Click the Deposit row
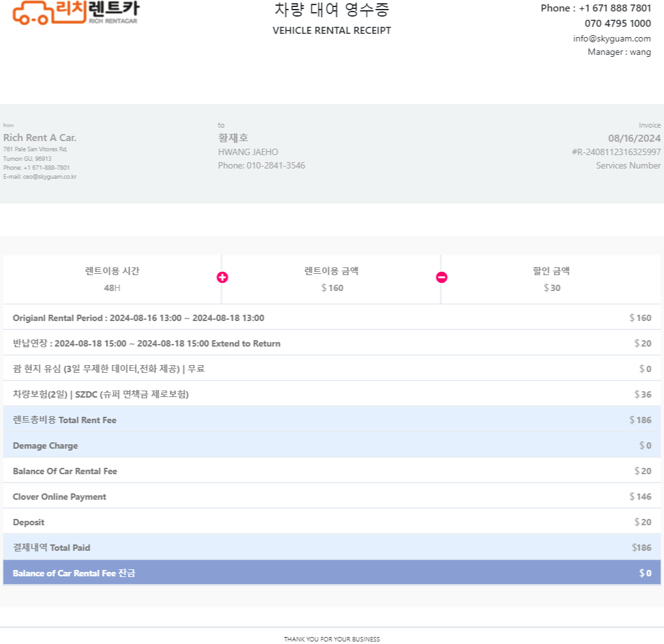Image resolution: width=664 pixels, height=644 pixels. point(332,522)
